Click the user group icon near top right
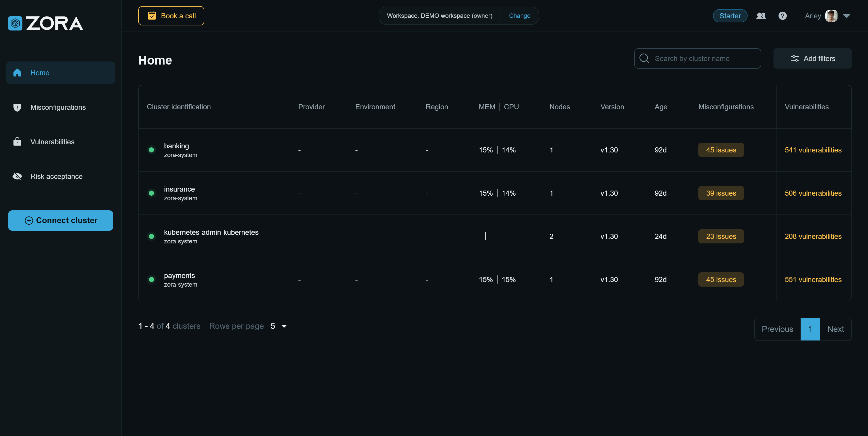 [761, 15]
